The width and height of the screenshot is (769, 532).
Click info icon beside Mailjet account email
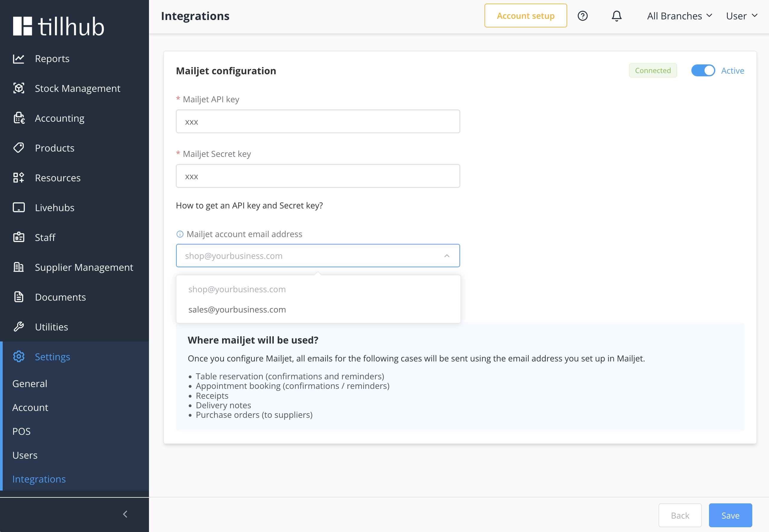pyautogui.click(x=180, y=234)
